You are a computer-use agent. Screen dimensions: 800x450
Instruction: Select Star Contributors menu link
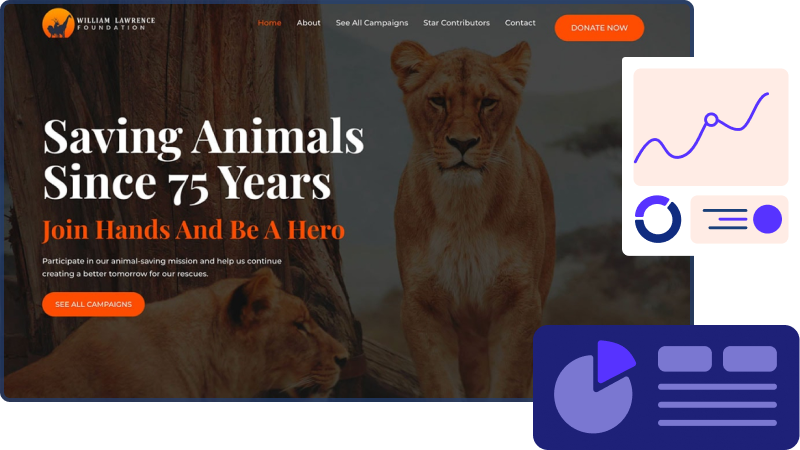[x=456, y=23]
